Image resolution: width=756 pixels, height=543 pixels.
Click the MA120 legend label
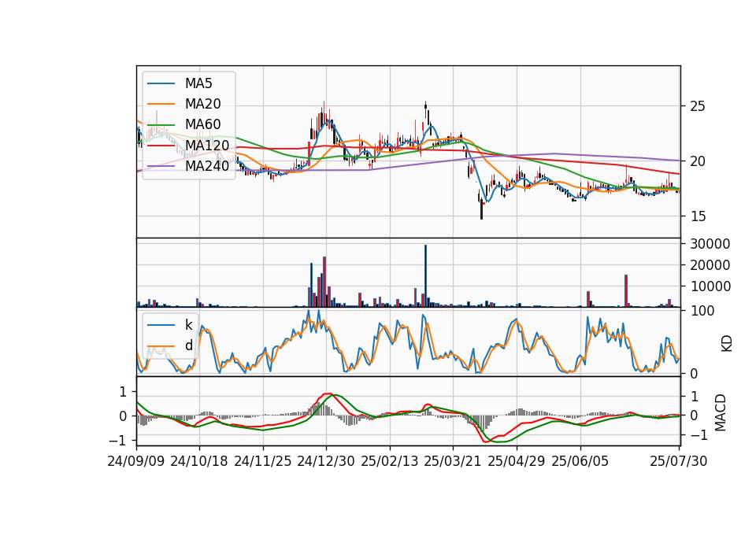(x=207, y=145)
